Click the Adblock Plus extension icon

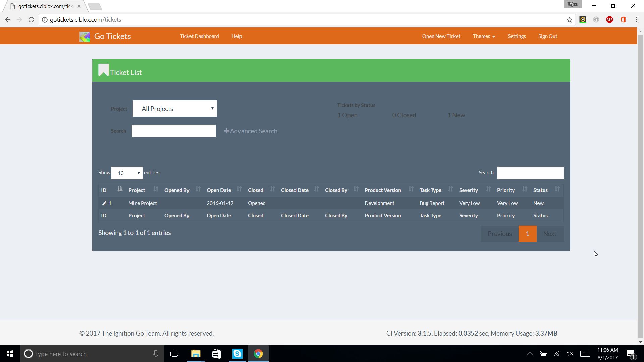[x=609, y=20]
